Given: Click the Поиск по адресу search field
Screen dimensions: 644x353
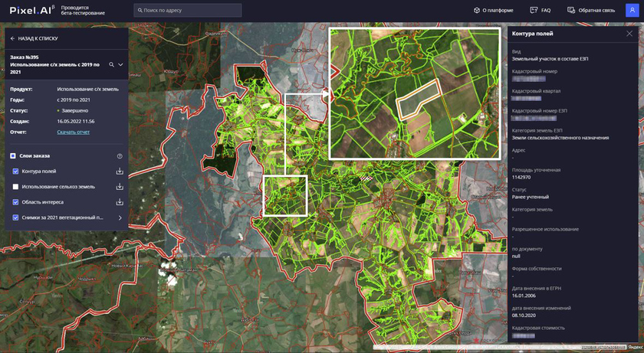Looking at the screenshot, I should (188, 10).
